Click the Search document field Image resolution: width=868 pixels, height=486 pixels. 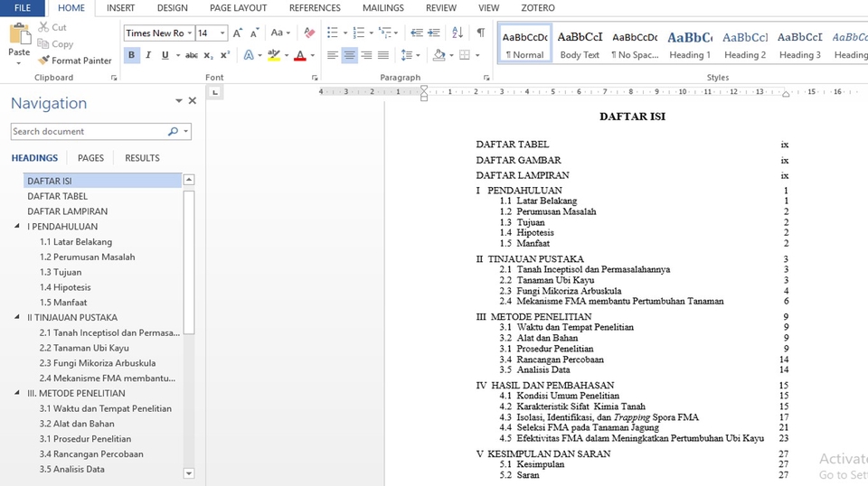[89, 132]
